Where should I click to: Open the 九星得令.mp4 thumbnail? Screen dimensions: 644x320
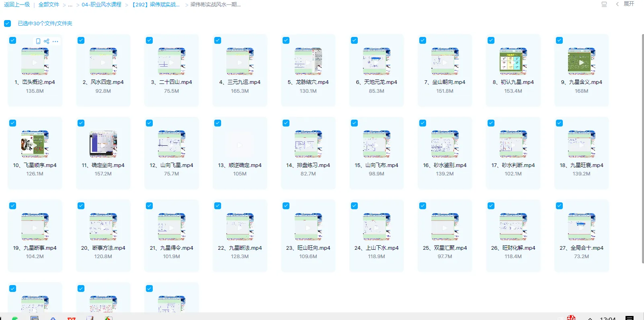(x=172, y=227)
